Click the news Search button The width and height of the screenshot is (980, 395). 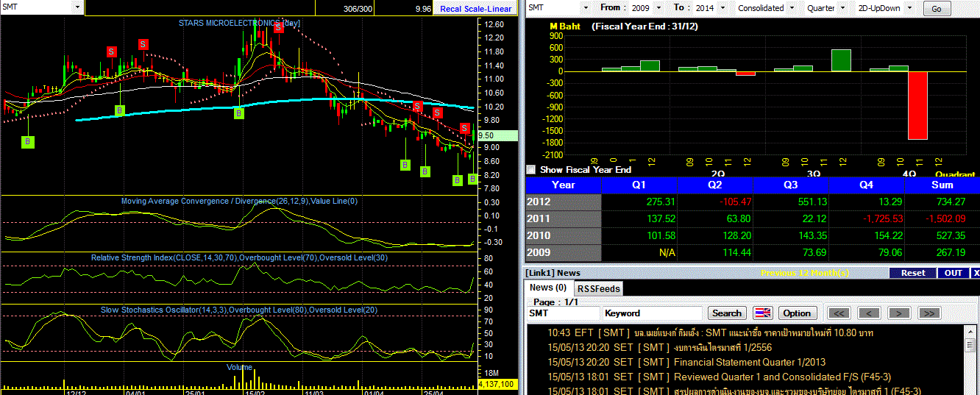tap(727, 313)
